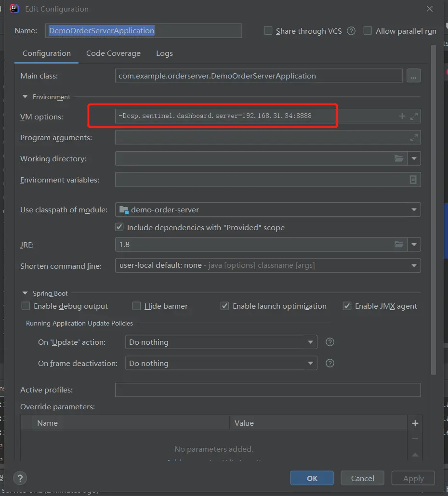
Task: Click the OK button
Action: [x=312, y=478]
